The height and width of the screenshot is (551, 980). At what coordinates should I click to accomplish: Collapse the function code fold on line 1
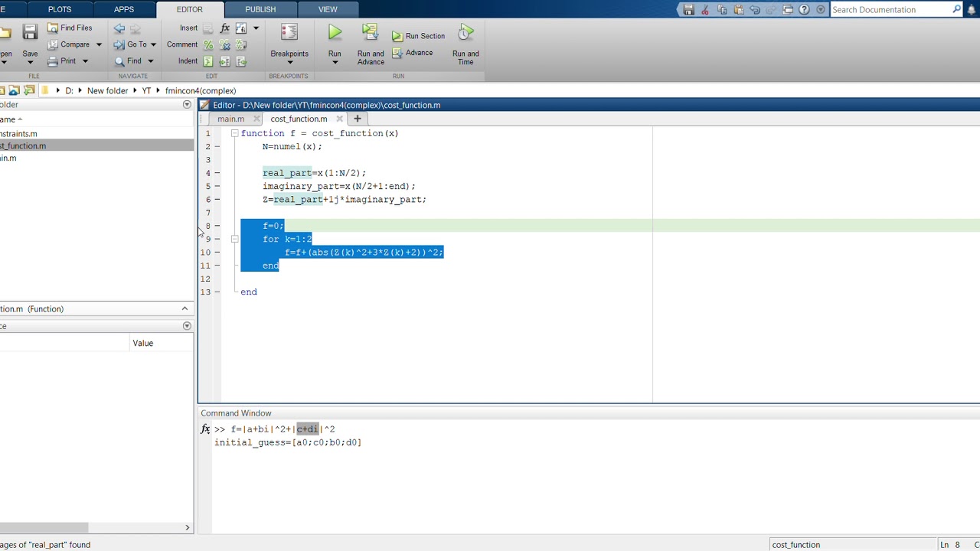pyautogui.click(x=234, y=133)
